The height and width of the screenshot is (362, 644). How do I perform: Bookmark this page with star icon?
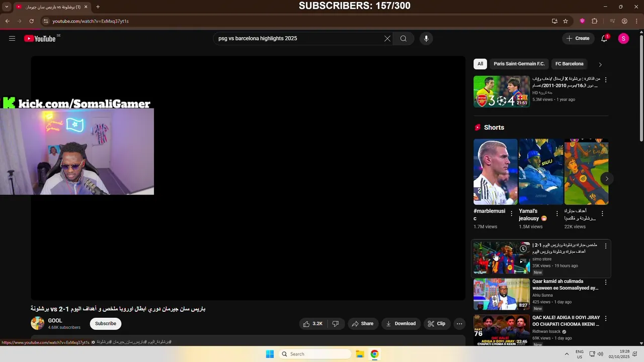[566, 21]
